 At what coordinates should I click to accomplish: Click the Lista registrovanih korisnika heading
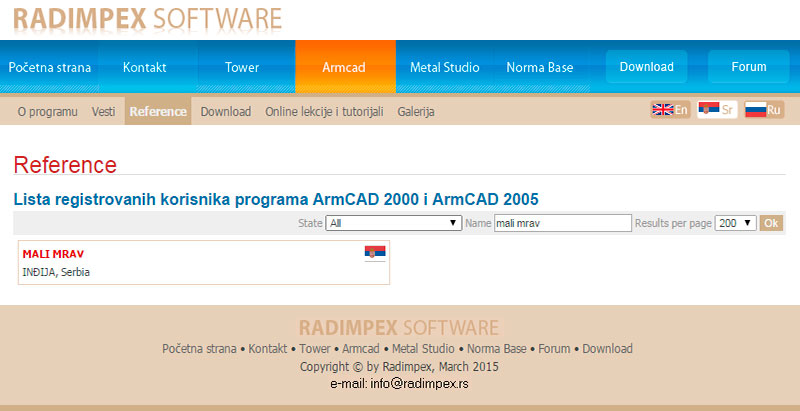[x=276, y=199]
